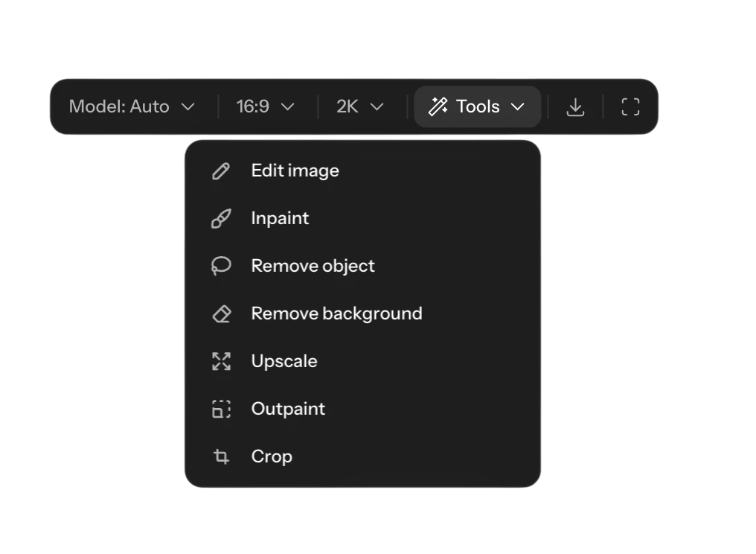Click the download icon in the toolbar

(x=575, y=107)
